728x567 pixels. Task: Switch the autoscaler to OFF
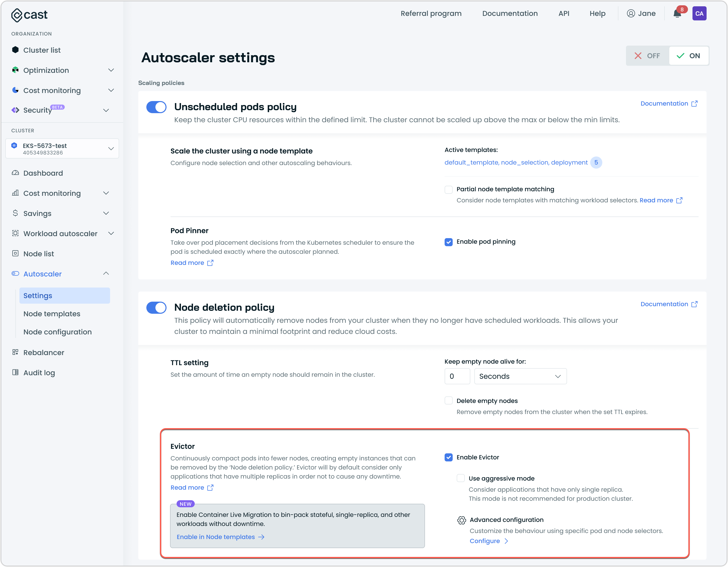coord(647,56)
